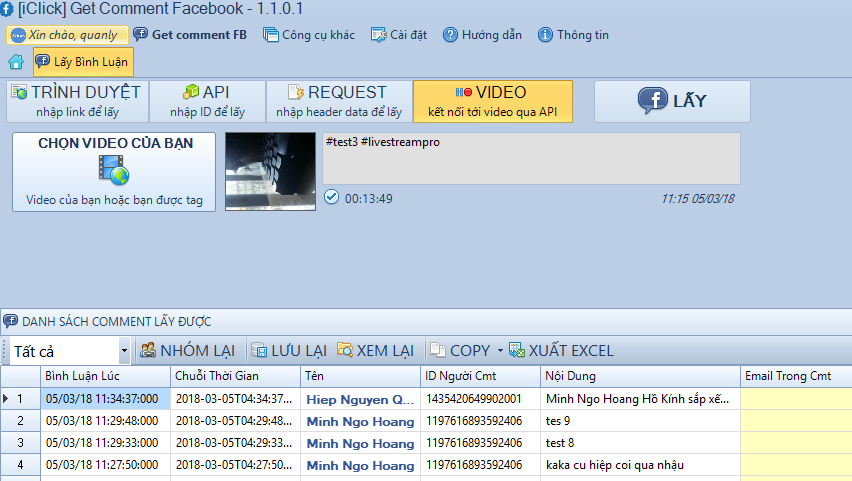
Task: Select the VIDEO mode tab
Action: pos(493,101)
